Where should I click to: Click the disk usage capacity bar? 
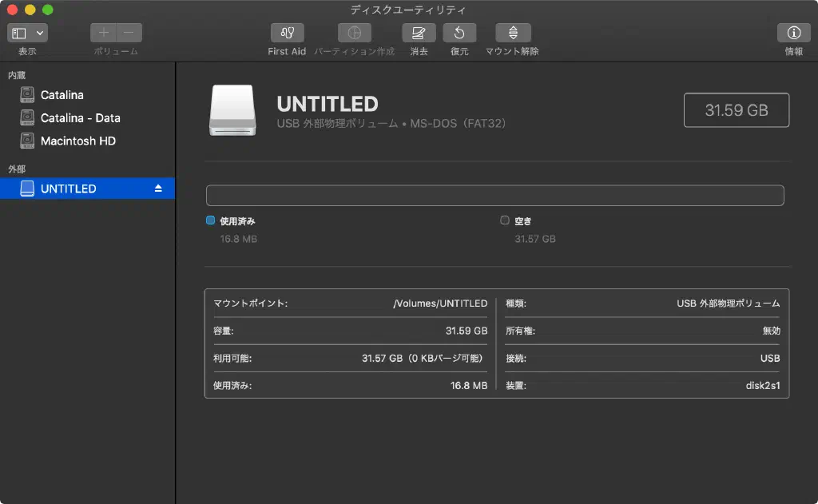click(x=494, y=196)
